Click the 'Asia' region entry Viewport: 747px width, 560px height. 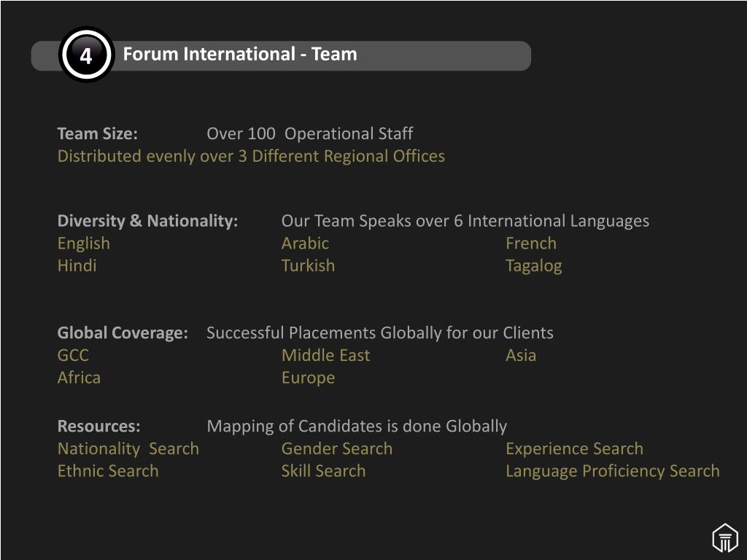(521, 355)
